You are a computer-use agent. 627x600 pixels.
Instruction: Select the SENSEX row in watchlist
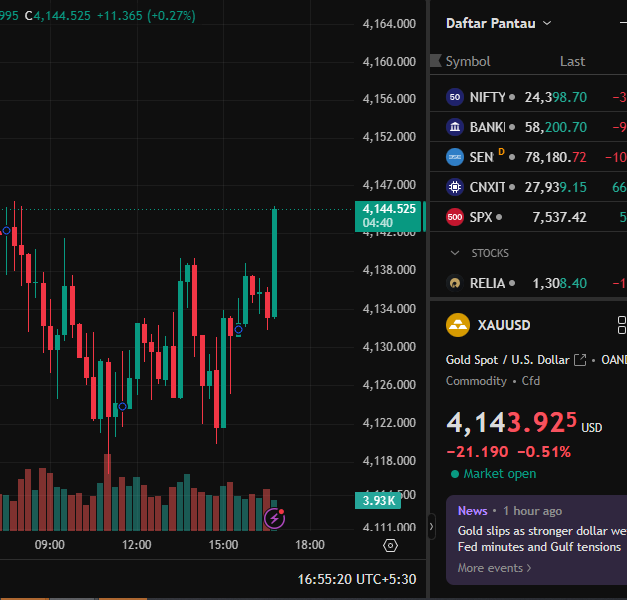pos(528,157)
